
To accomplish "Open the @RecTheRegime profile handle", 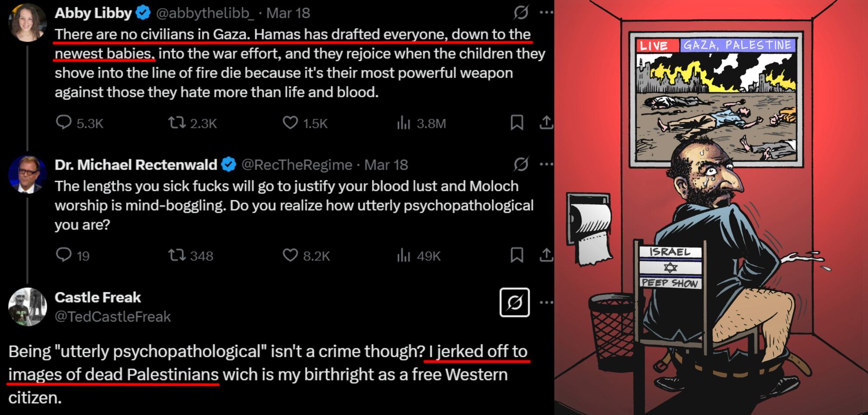I will [296, 165].
